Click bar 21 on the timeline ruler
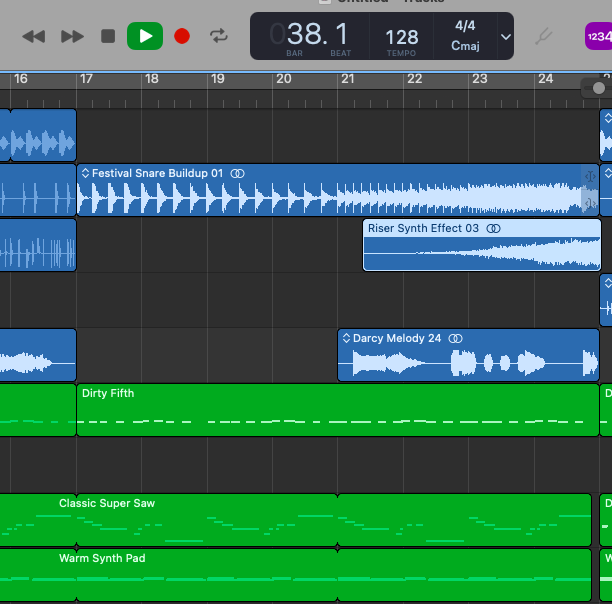This screenshot has width=612, height=604. [347, 79]
